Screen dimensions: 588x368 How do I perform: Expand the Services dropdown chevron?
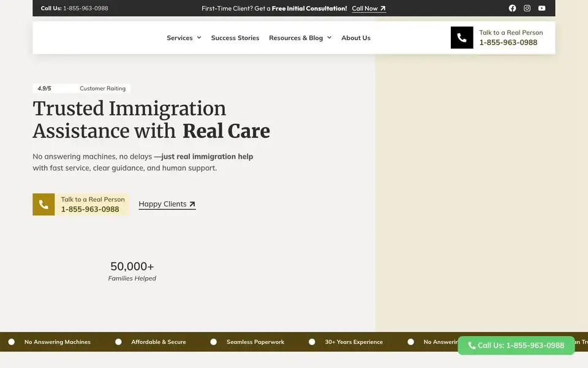coord(199,37)
